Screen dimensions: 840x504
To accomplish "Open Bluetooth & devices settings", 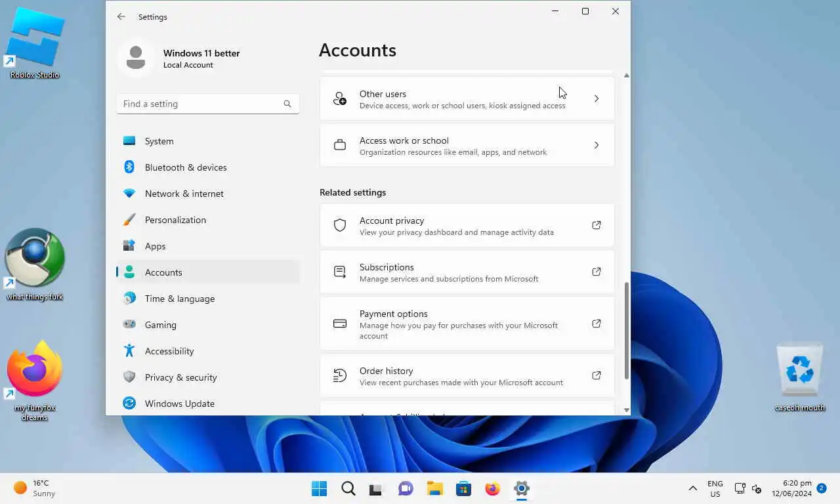I will tap(208, 167).
